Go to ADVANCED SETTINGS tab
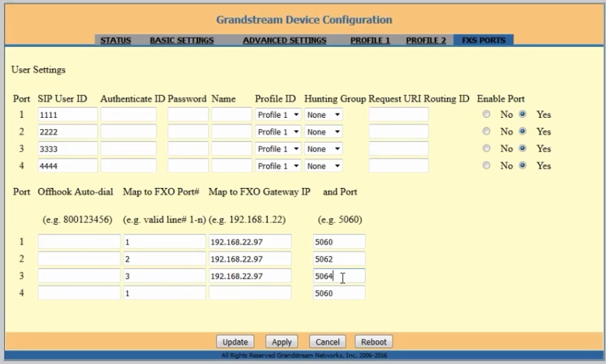 click(285, 40)
